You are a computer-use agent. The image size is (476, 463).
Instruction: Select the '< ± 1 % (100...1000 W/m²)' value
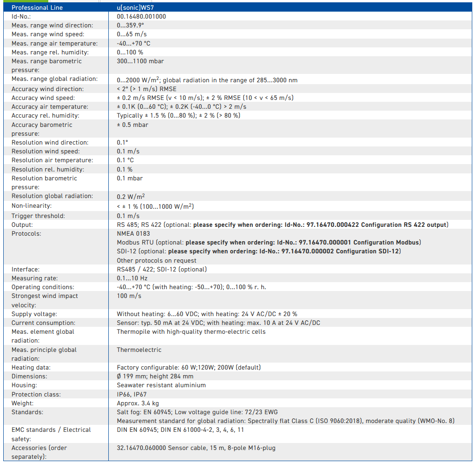[155, 206]
